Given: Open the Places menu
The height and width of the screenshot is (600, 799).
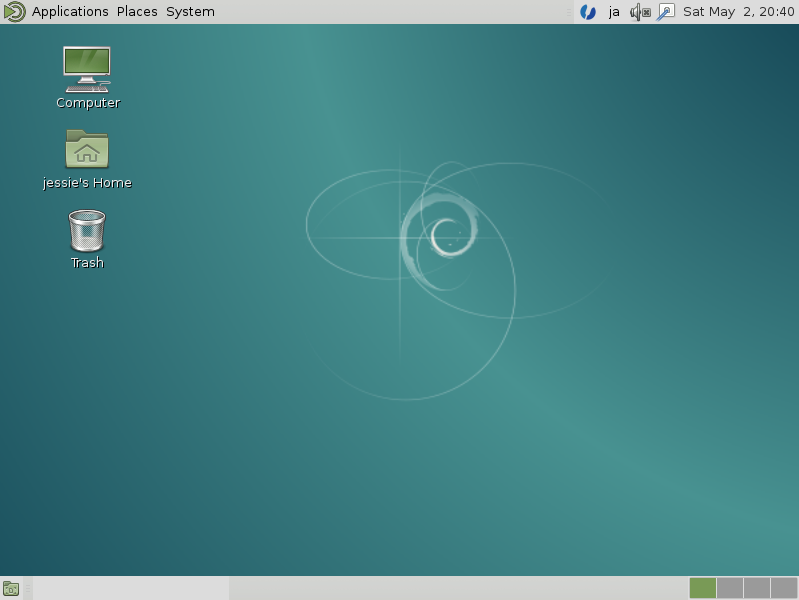Looking at the screenshot, I should (137, 11).
